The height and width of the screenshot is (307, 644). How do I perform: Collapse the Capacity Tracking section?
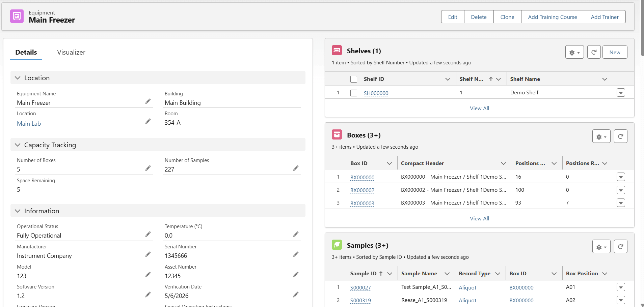18,145
